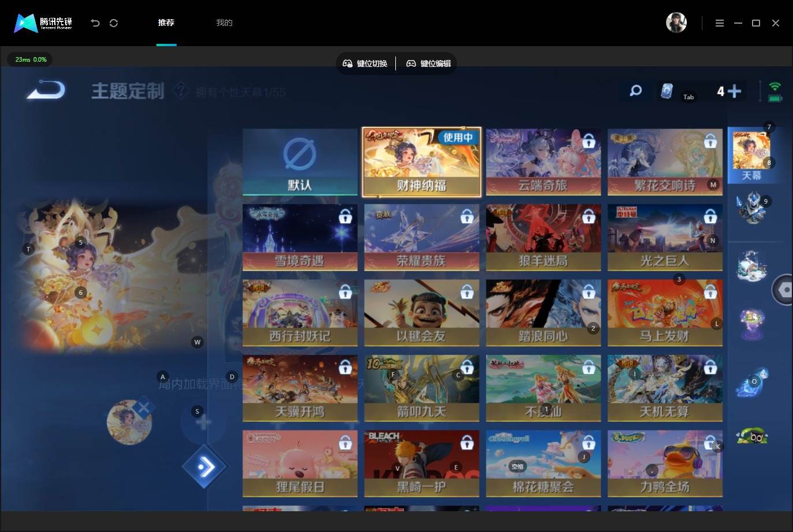The image size is (793, 532).
Task: Select the 云端奇旅 theme card
Action: click(x=543, y=162)
